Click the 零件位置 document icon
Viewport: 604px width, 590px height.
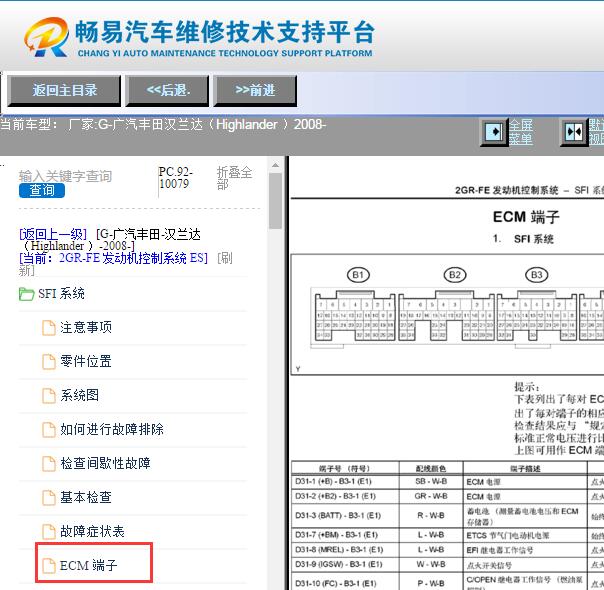(49, 362)
